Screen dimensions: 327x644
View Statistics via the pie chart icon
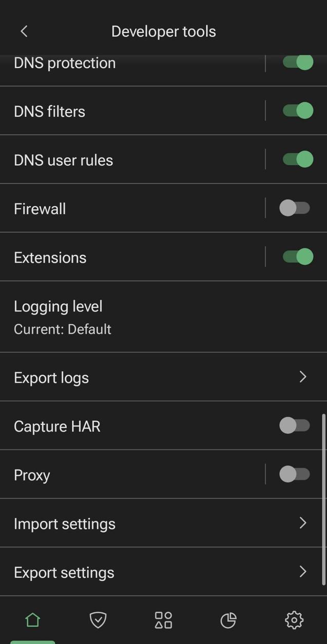[x=228, y=619]
